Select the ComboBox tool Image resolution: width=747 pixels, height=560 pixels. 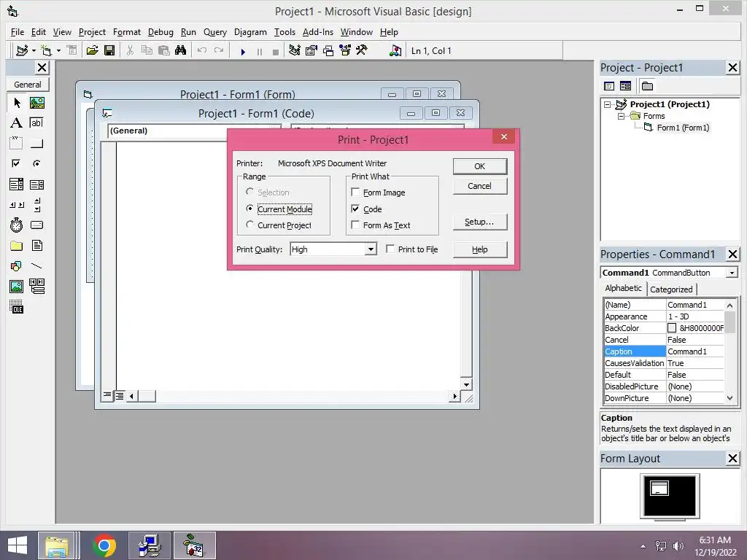[17, 184]
